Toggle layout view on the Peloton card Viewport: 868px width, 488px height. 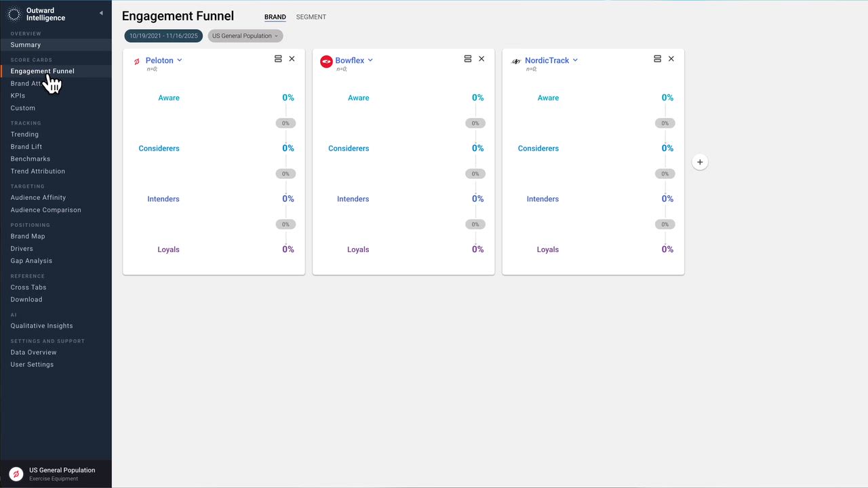pyautogui.click(x=278, y=59)
